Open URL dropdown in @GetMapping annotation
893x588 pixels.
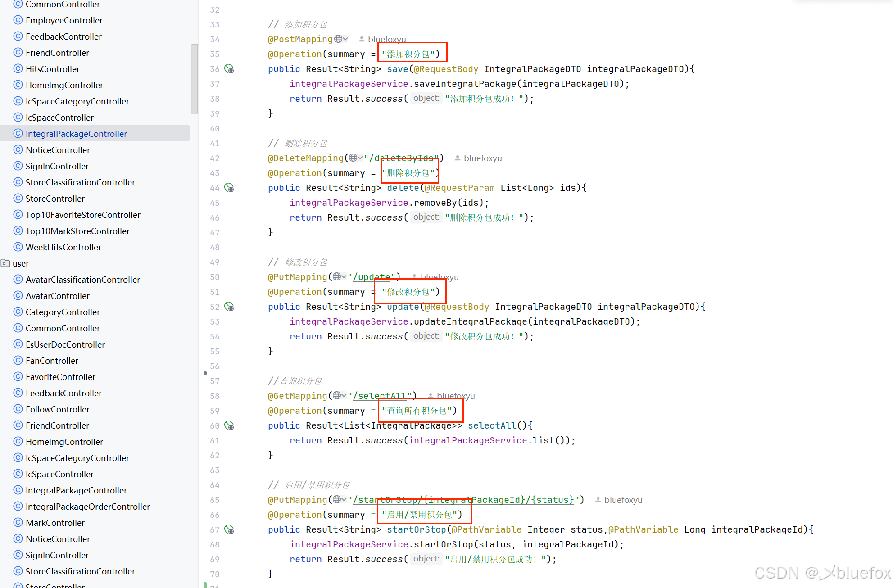click(340, 396)
